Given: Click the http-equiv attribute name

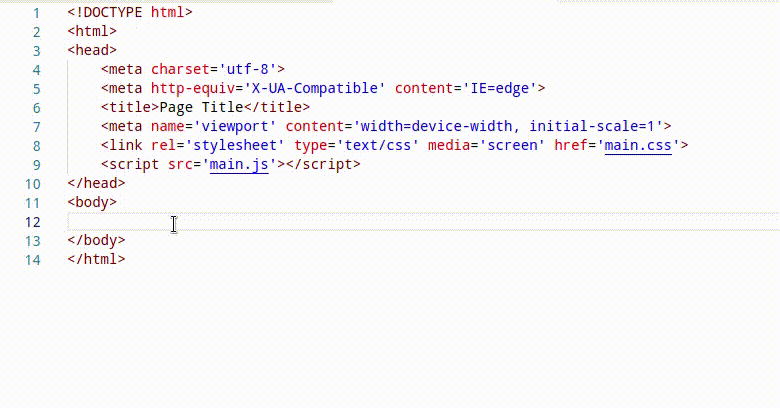Looking at the screenshot, I should tap(193, 88).
